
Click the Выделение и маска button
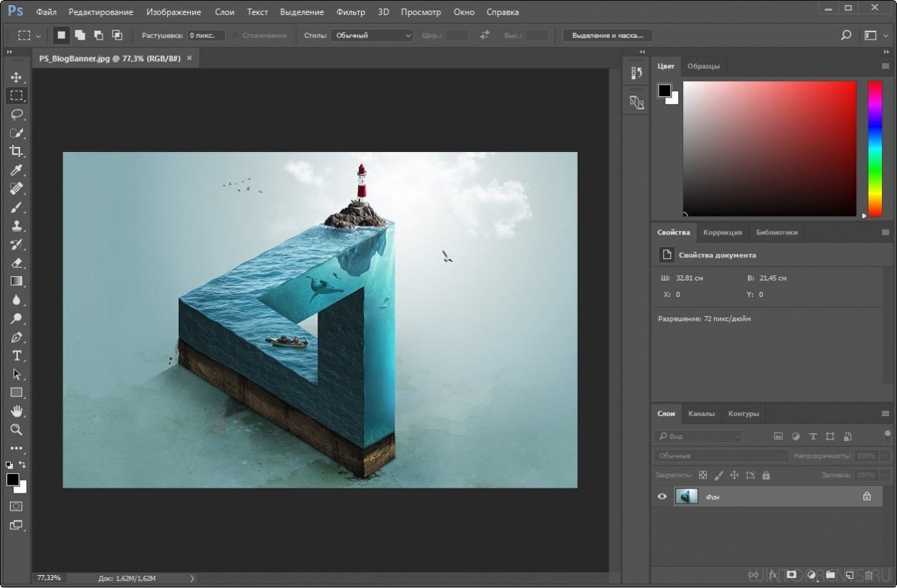point(609,35)
